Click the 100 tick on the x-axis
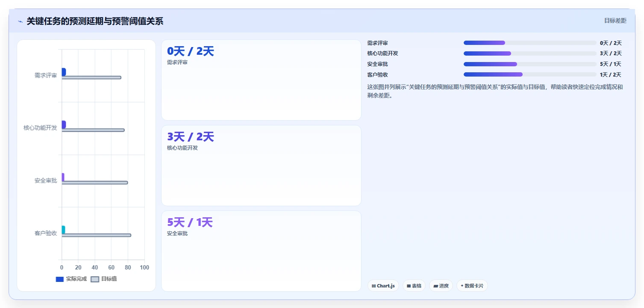The image size is (644, 308). click(x=144, y=267)
